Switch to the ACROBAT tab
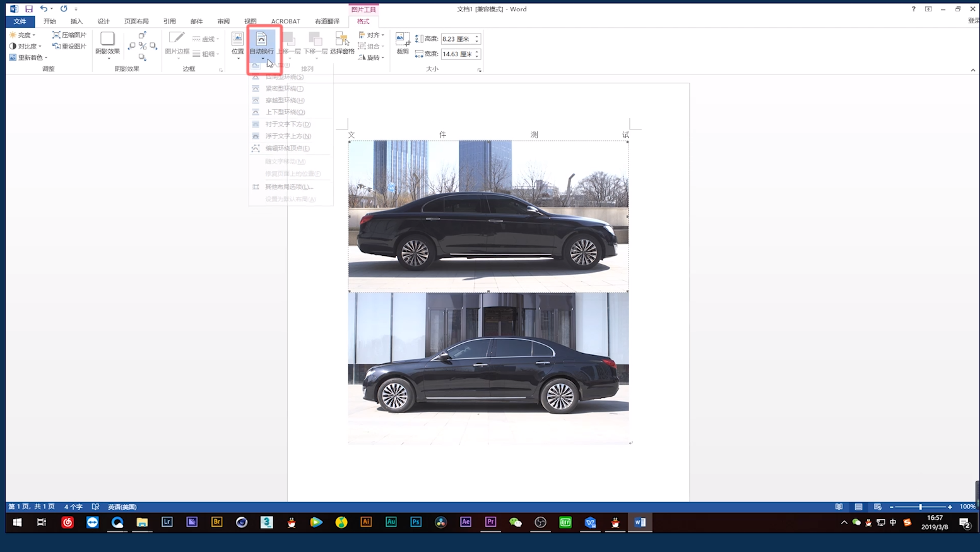The width and height of the screenshot is (980, 552). 285,21
